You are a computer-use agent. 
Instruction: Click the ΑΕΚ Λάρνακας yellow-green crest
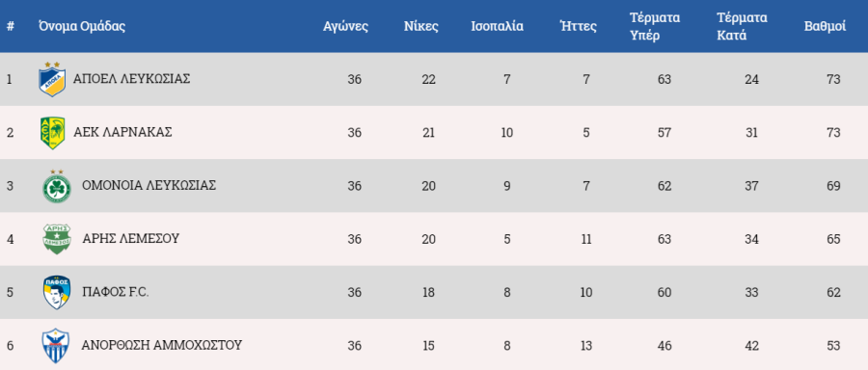pos(53,133)
